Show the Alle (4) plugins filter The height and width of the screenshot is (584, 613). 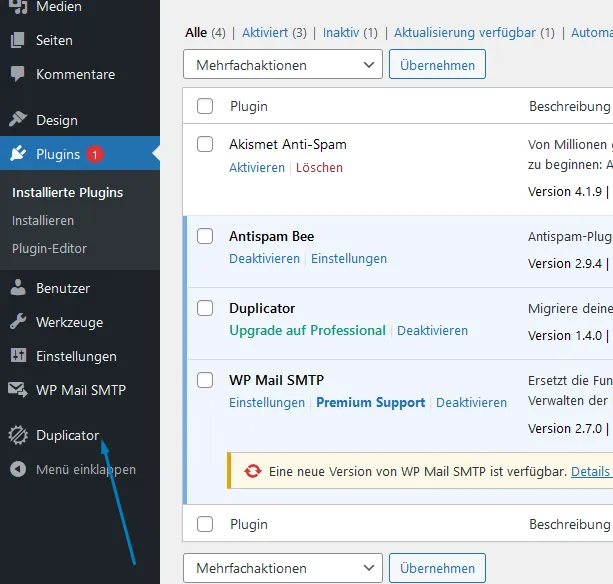click(205, 33)
